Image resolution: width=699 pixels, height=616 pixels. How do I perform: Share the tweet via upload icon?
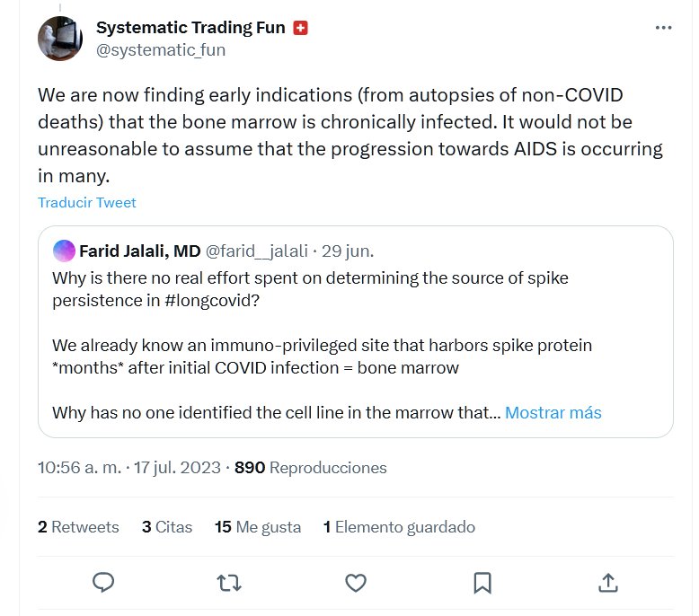click(608, 583)
